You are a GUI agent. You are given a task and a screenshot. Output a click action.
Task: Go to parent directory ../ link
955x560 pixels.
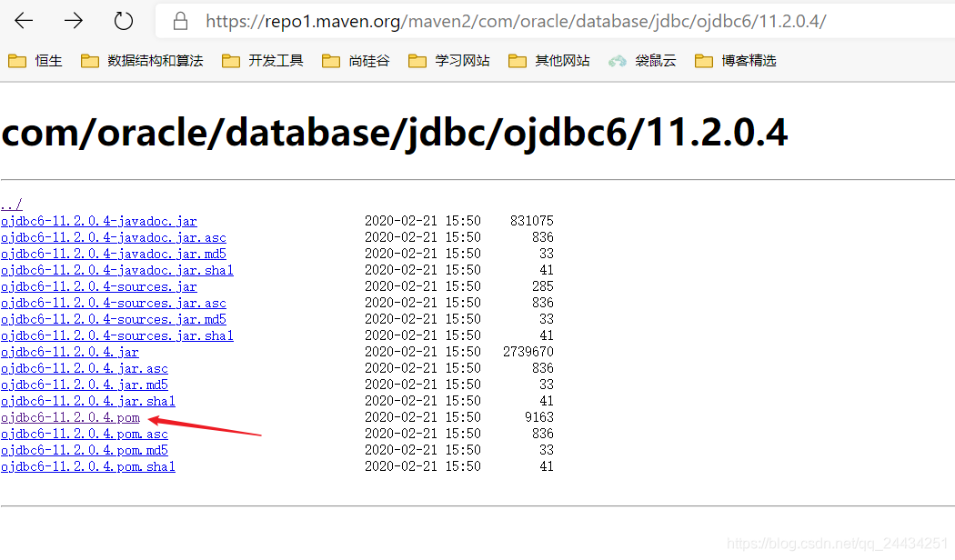click(x=12, y=204)
